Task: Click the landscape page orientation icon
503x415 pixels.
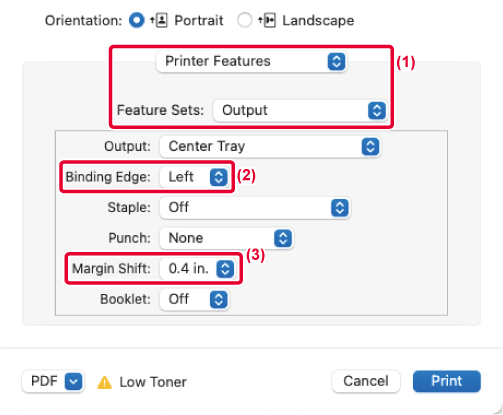Action: click(267, 21)
